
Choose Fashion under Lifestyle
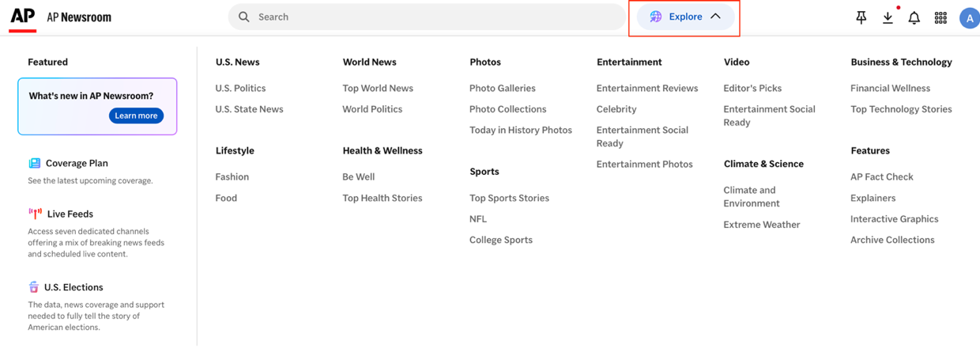coord(232,176)
